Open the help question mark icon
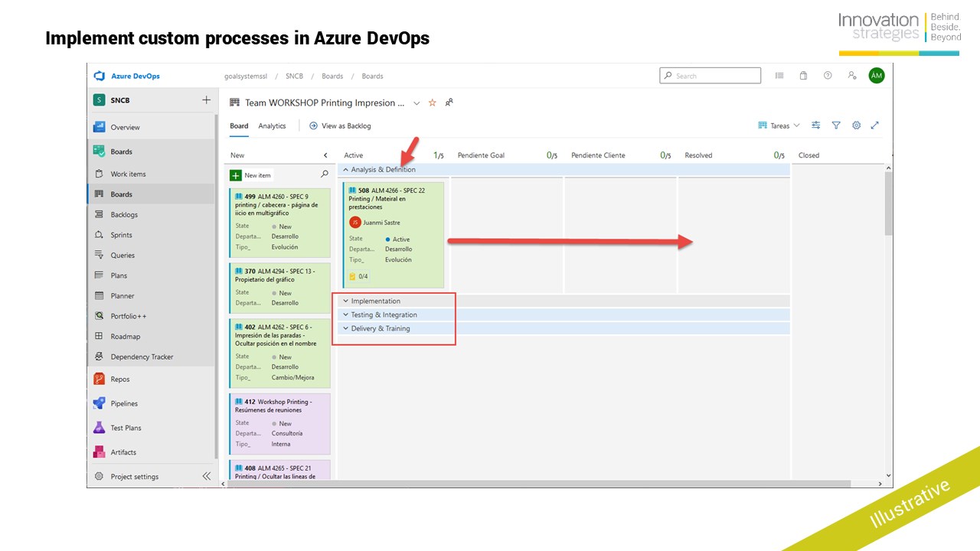980x551 pixels. pyautogui.click(x=828, y=76)
